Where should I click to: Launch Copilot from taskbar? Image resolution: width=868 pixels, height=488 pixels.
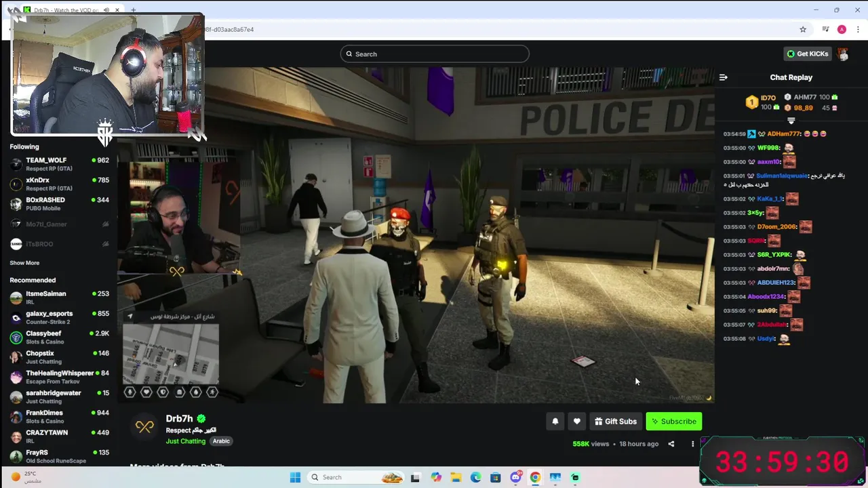435,477
